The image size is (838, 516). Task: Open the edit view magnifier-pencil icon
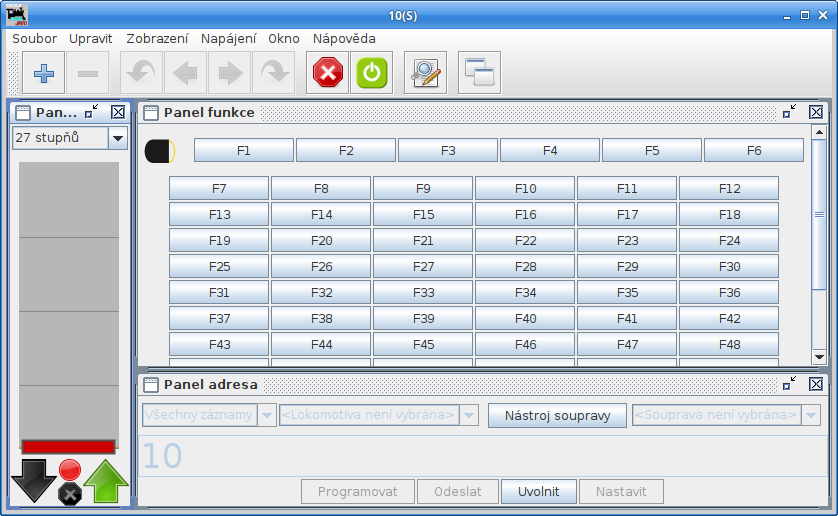pyautogui.click(x=426, y=73)
